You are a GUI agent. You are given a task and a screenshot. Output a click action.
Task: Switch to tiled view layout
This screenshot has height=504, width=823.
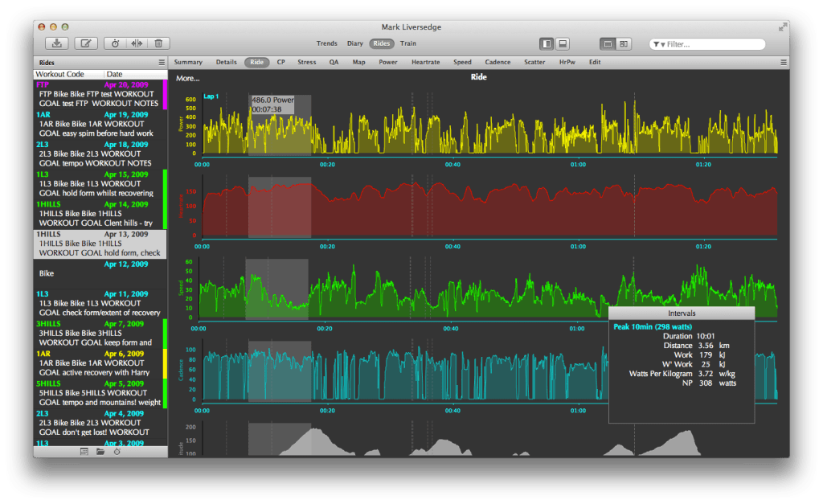[624, 43]
